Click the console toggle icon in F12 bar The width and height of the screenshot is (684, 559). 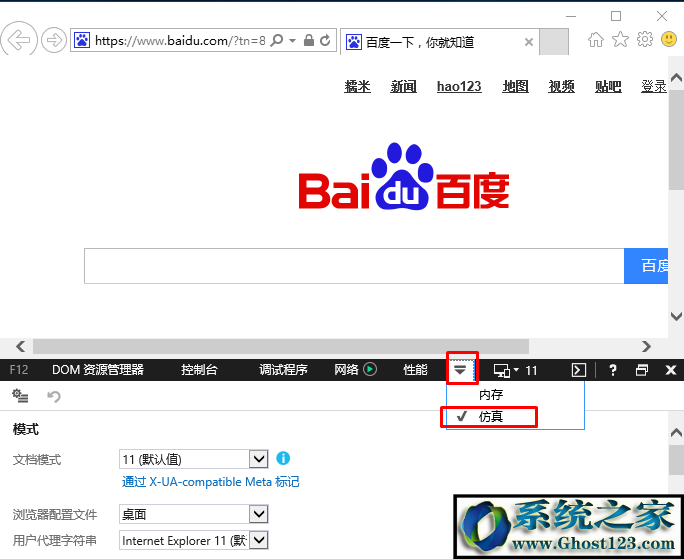[579, 370]
